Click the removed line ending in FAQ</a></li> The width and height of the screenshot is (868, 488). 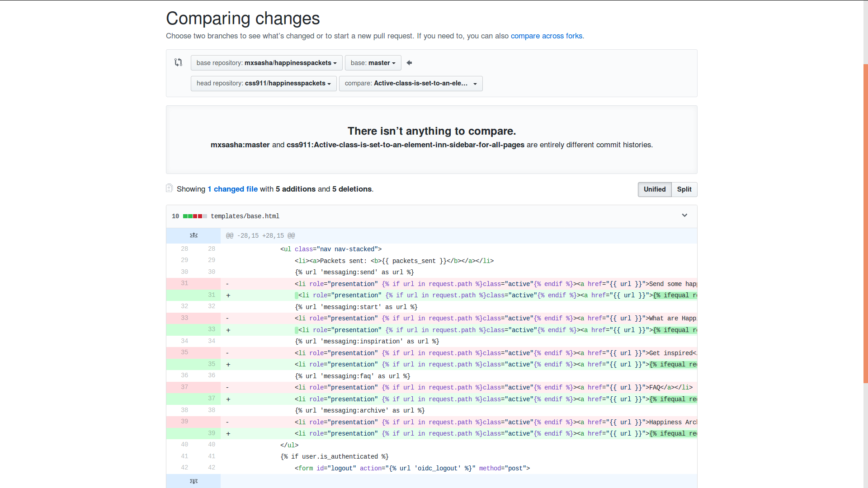pos(459,387)
